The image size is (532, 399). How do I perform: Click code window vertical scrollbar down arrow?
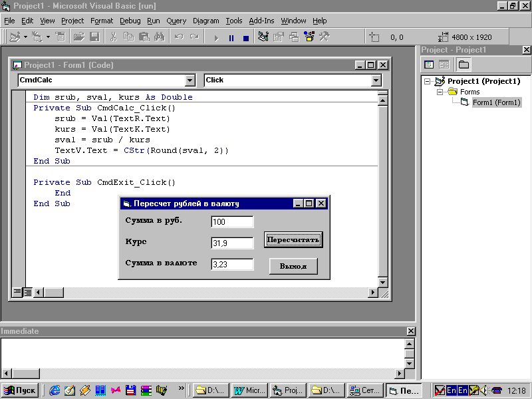383,282
